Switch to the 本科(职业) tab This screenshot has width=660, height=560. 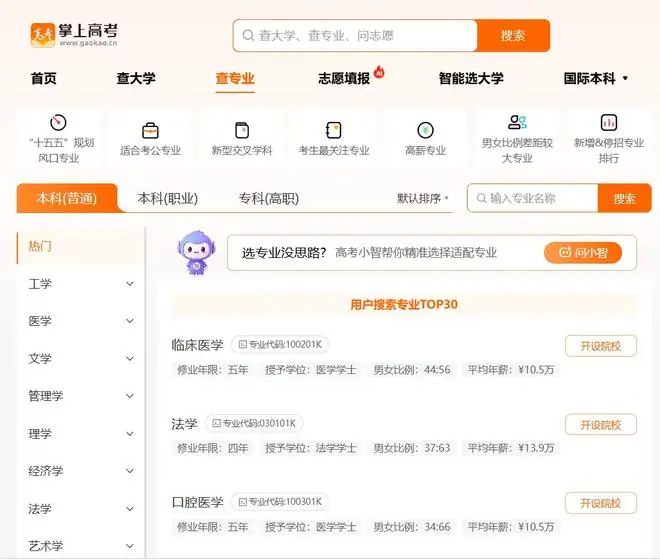[x=168, y=198]
